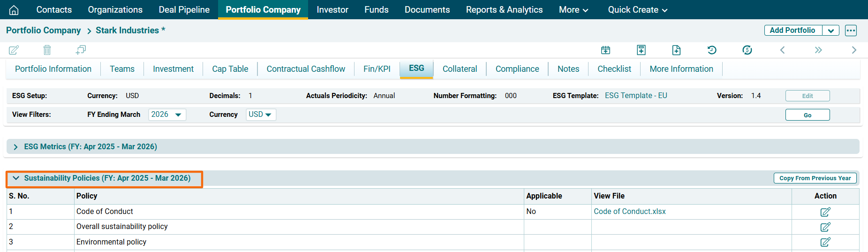Click the add document icon

coord(676,50)
